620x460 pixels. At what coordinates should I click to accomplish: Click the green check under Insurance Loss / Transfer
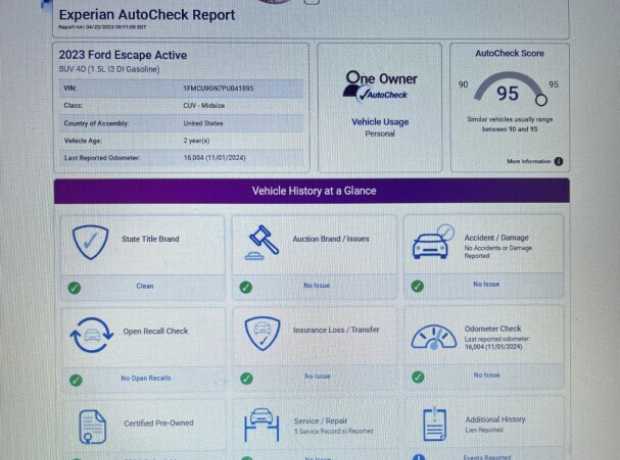point(246,378)
